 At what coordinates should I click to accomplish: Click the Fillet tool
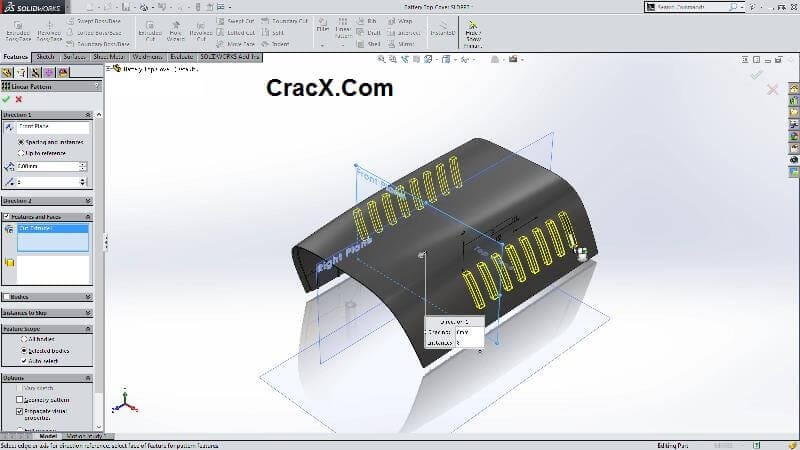322,26
